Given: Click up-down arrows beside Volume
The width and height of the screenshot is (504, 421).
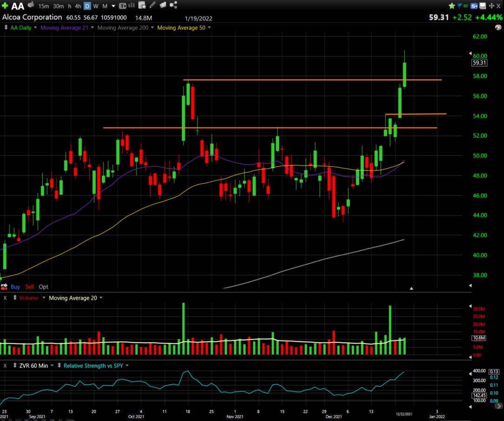Looking at the screenshot, I should (15, 298).
